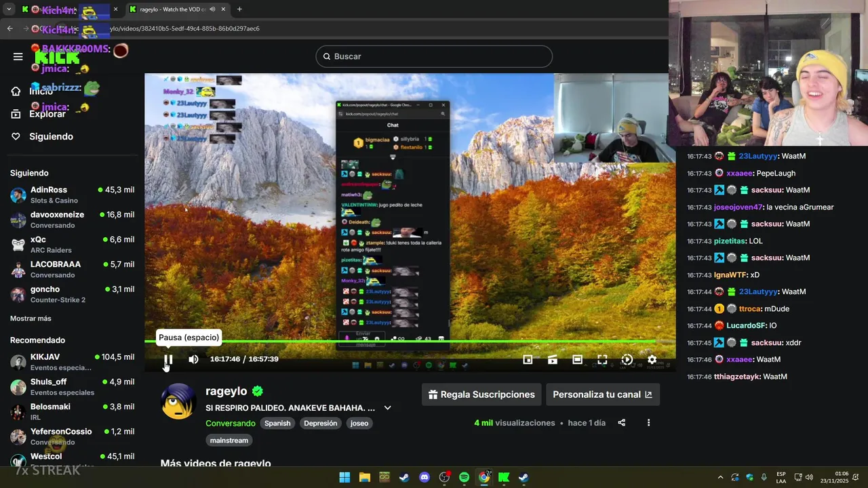Image resolution: width=868 pixels, height=488 pixels.
Task: Select the Depresión tag
Action: (321, 423)
